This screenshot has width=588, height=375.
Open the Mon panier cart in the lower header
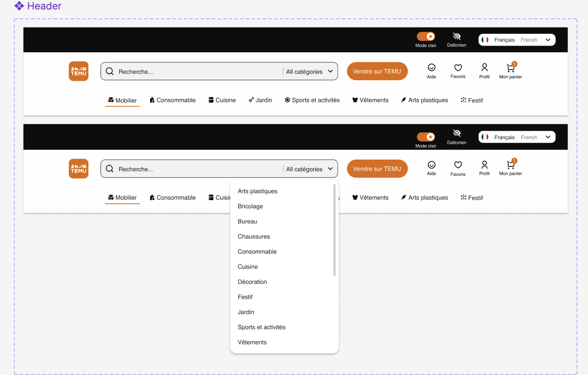(x=510, y=165)
